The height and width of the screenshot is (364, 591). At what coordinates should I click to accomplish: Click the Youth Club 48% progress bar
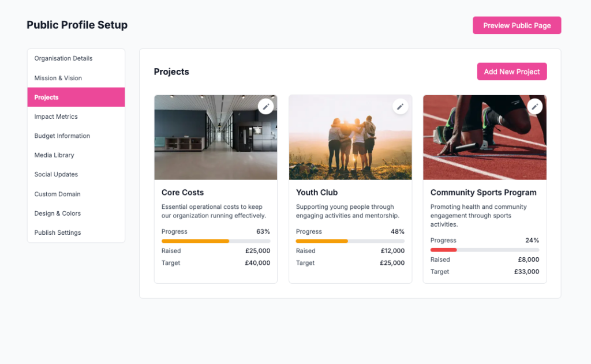(x=350, y=241)
